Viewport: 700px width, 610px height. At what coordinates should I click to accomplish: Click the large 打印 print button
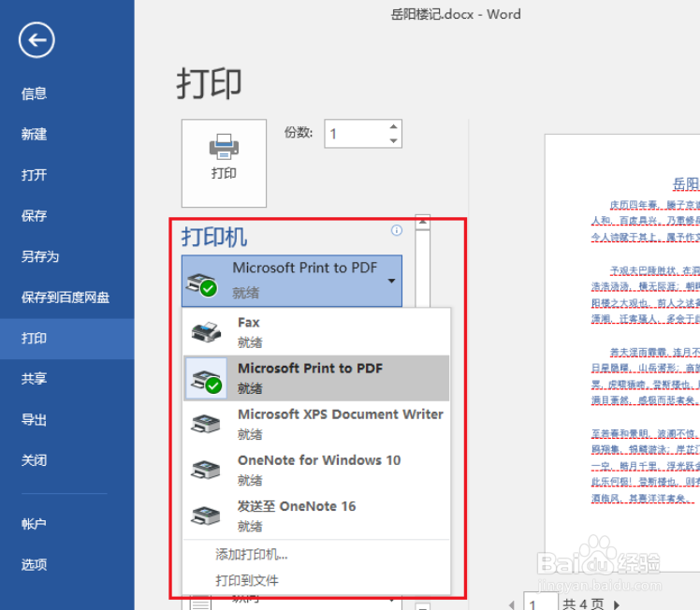point(224,164)
